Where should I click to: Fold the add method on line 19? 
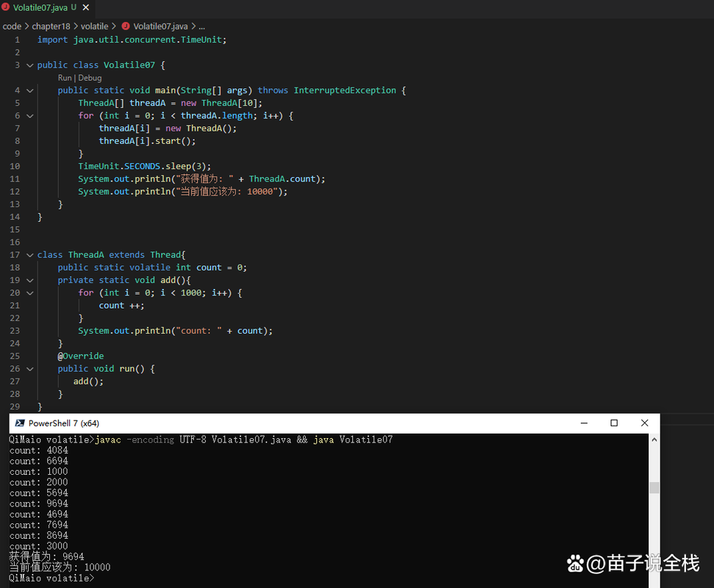(x=29, y=280)
